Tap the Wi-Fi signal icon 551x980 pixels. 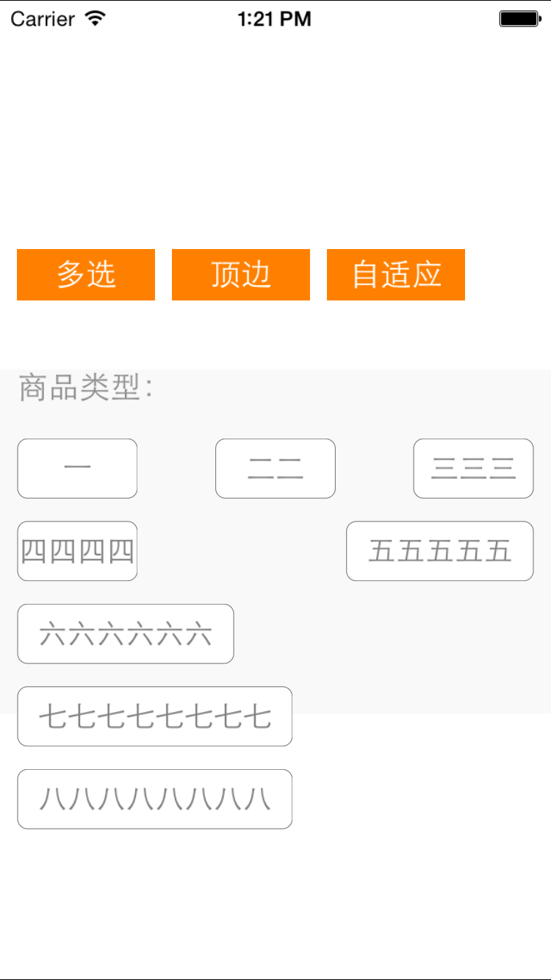[x=96, y=18]
